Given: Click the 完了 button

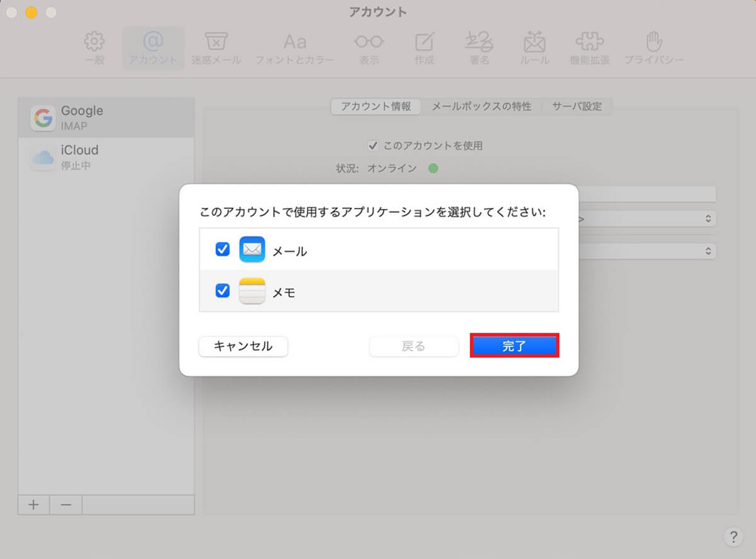Looking at the screenshot, I should click(x=515, y=346).
